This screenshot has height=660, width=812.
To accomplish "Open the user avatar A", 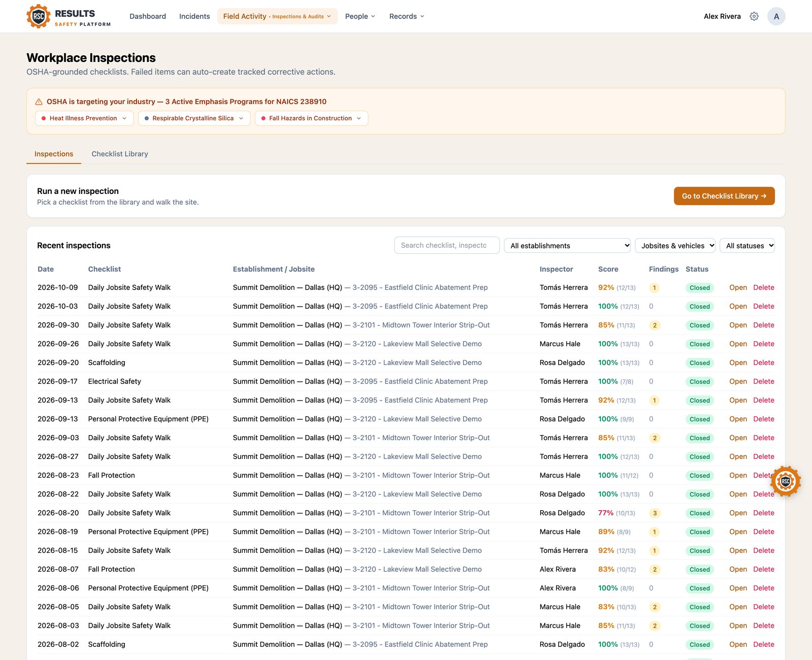I will click(x=776, y=16).
